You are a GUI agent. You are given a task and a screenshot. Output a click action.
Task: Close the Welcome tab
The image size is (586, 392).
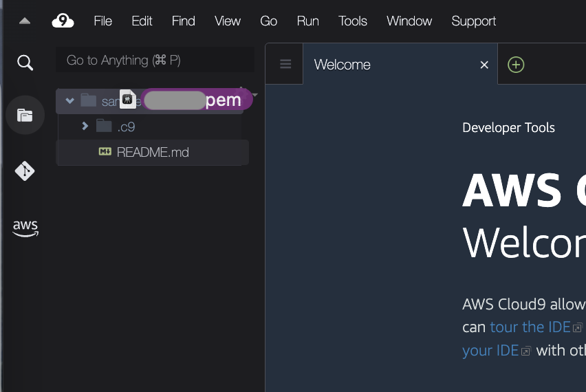[x=484, y=65]
